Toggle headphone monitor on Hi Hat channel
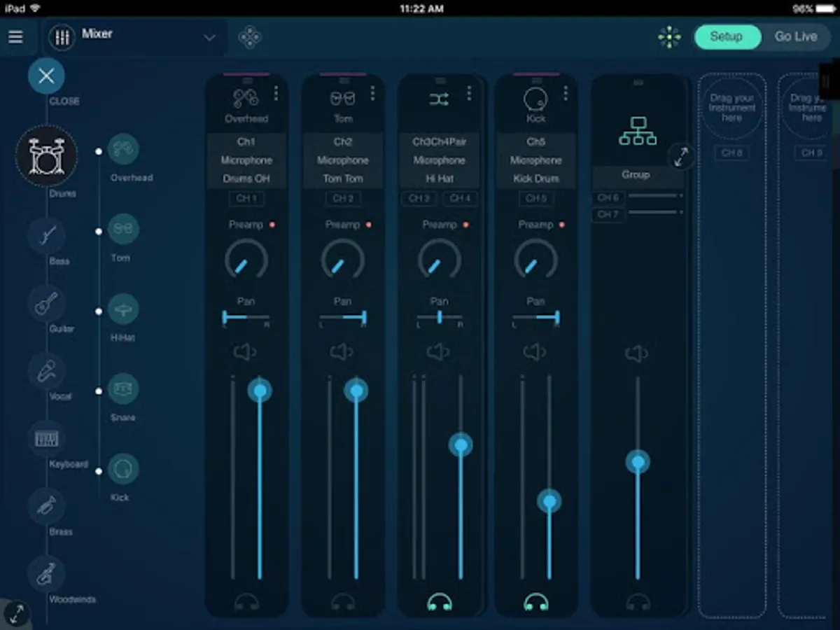This screenshot has width=840, height=630. click(x=440, y=601)
